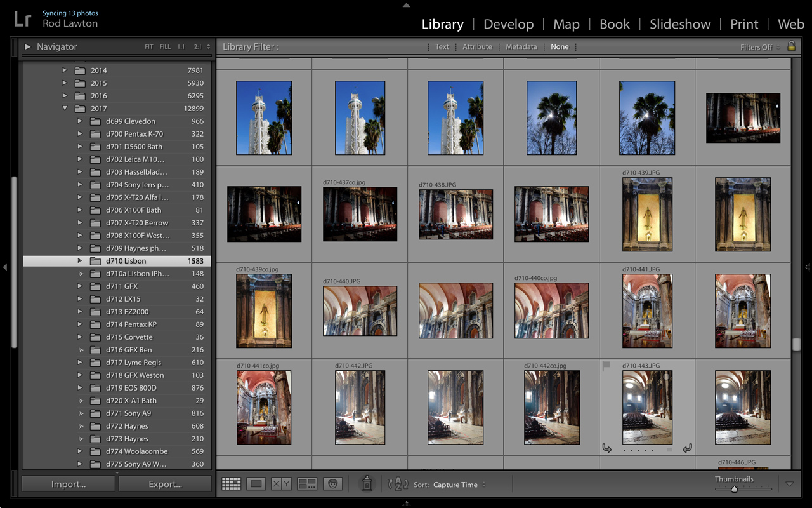Select None in the Library Filter bar
Screen dimensions: 812x508
(x=560, y=47)
